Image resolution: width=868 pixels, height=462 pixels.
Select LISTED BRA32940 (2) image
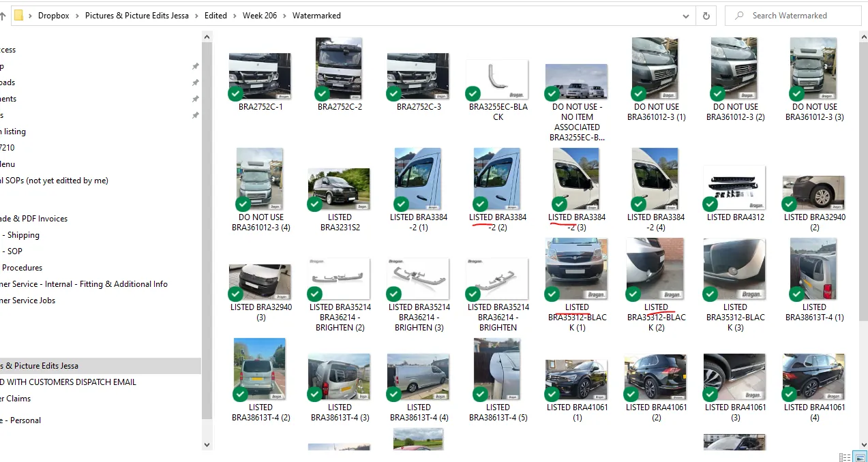[814, 193]
